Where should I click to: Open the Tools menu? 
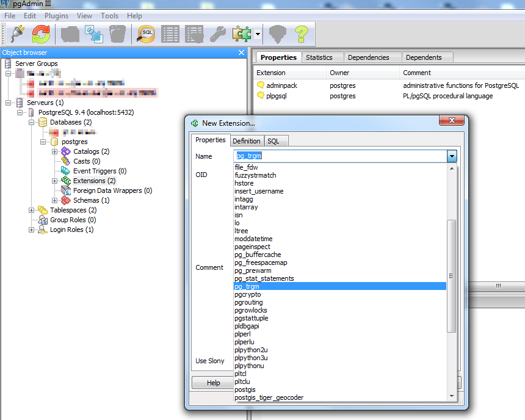click(x=109, y=16)
